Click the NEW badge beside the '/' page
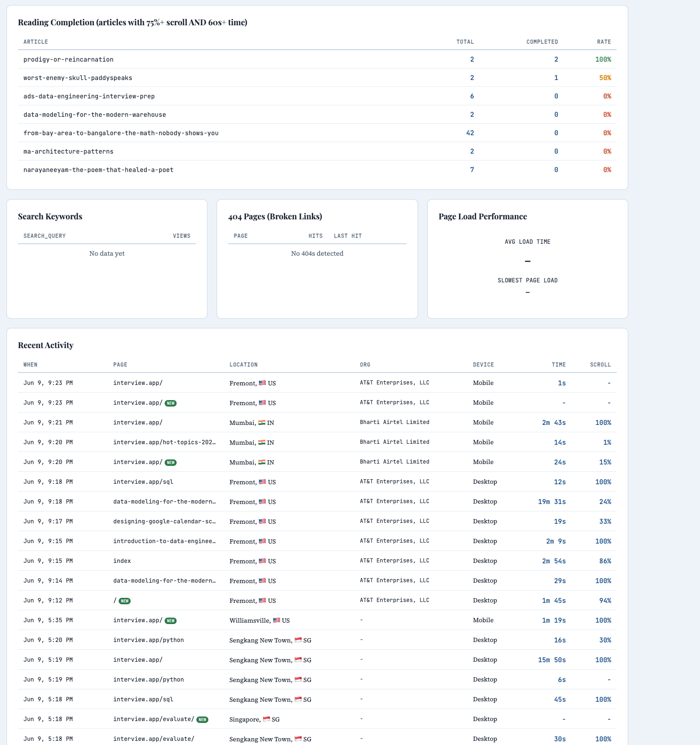Screen dimensions: 700x745 pos(125,601)
